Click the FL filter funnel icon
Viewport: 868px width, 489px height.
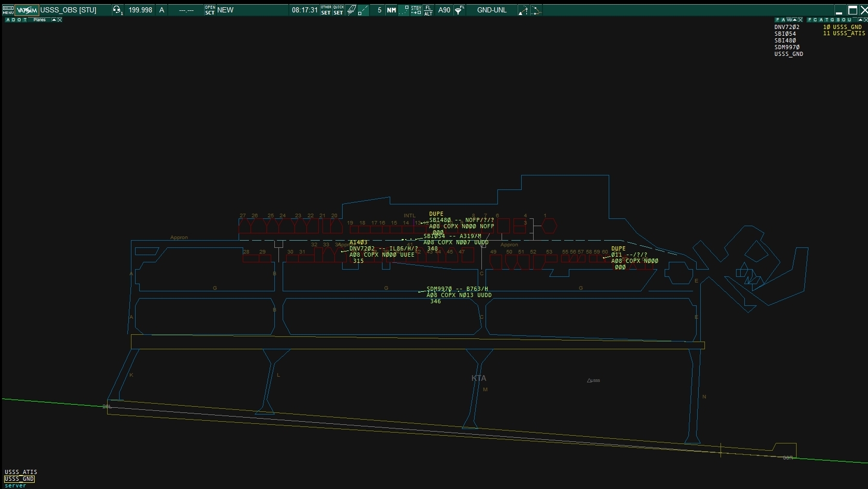[x=459, y=10]
